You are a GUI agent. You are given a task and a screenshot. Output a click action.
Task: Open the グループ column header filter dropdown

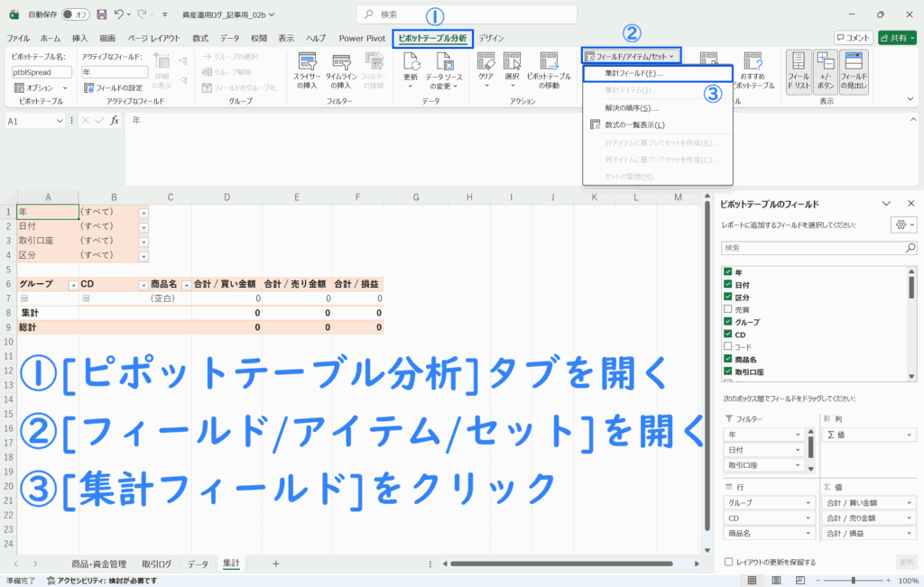tap(73, 284)
